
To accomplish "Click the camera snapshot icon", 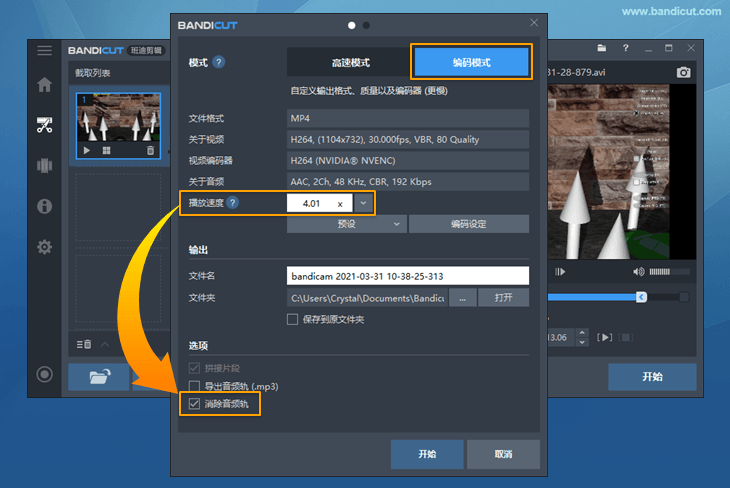I will [x=684, y=72].
